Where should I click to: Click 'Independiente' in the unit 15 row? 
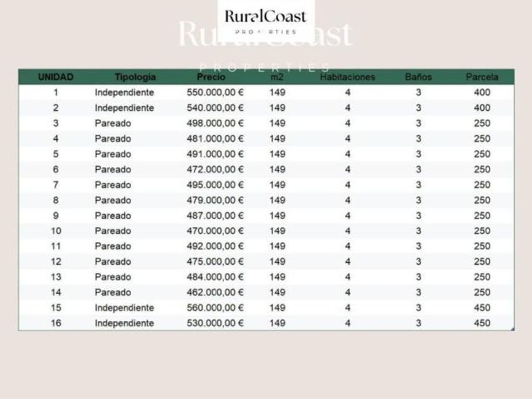pos(124,308)
